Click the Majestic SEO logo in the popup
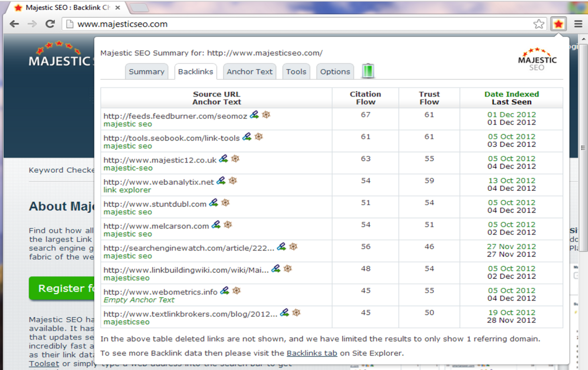The height and width of the screenshot is (370, 588). tap(537, 60)
